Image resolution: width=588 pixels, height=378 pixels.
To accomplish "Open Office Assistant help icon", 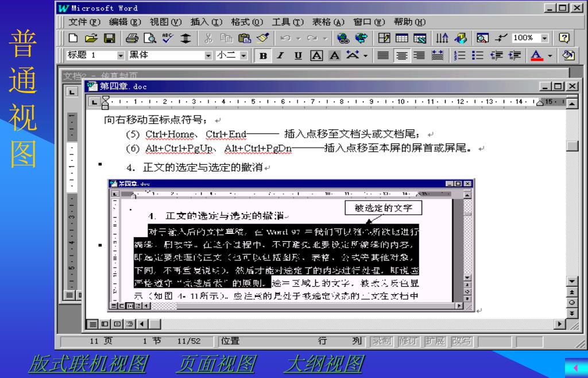I will [x=564, y=38].
